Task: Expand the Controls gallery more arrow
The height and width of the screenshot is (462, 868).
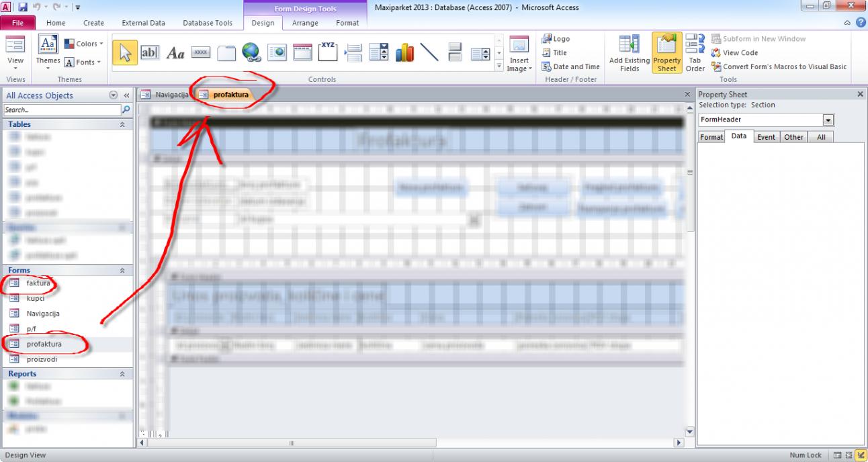Action: 499,66
